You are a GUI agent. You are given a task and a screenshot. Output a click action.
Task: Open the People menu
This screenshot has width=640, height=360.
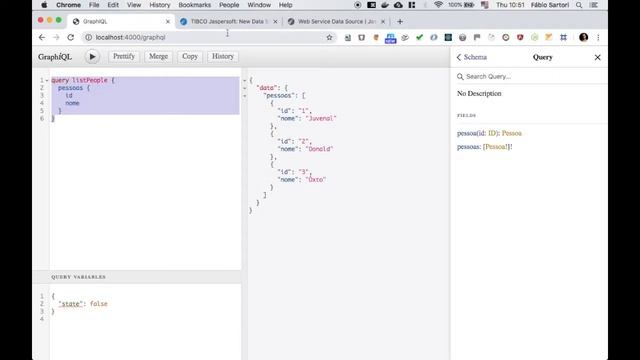[x=229, y=5]
